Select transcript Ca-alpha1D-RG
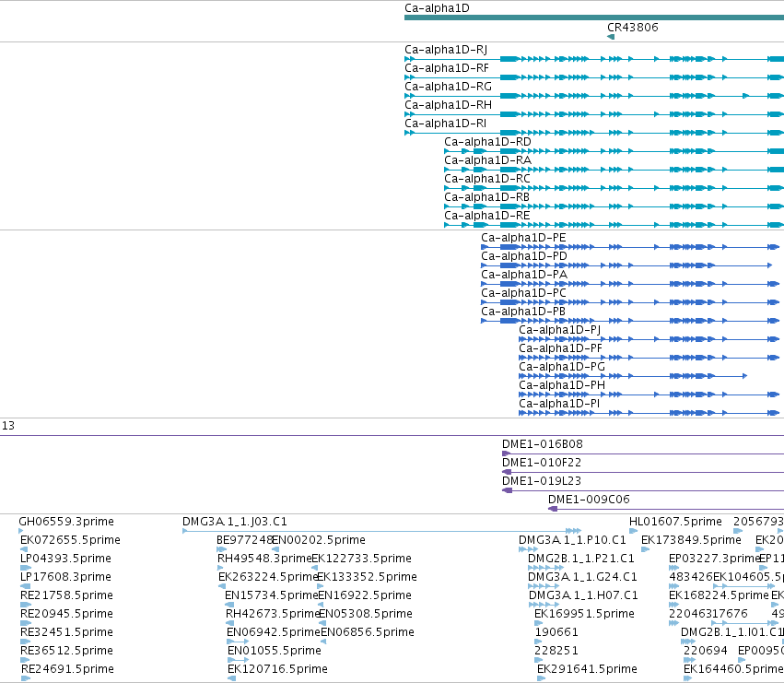This screenshot has height=683, width=784. (x=448, y=87)
